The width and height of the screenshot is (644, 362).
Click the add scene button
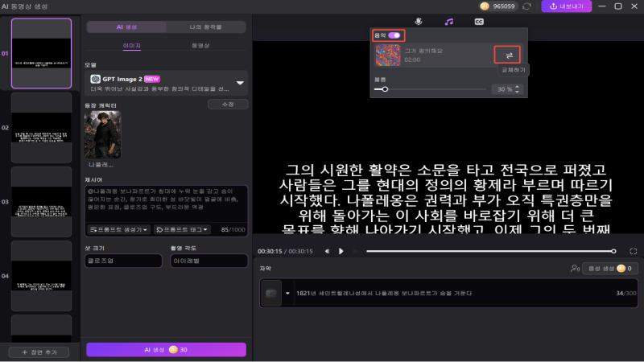(39, 352)
